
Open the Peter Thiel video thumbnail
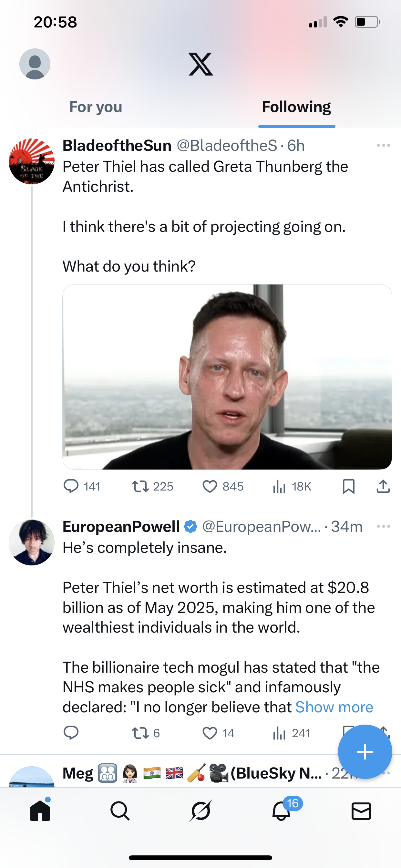(227, 377)
